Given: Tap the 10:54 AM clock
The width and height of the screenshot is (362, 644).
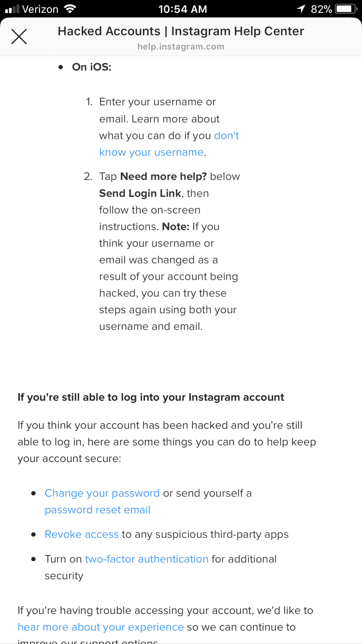Looking at the screenshot, I should click(183, 9).
